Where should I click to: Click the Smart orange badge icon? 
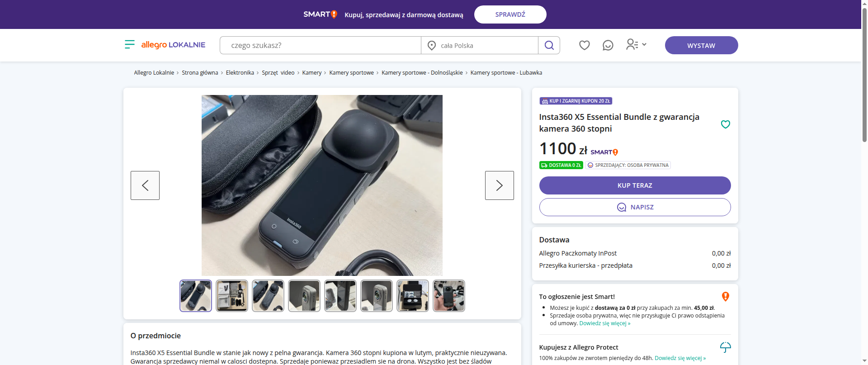click(725, 297)
